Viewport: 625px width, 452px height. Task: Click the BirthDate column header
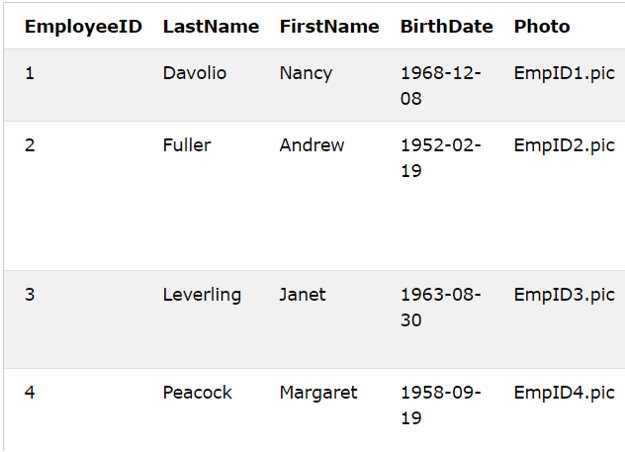point(446,27)
